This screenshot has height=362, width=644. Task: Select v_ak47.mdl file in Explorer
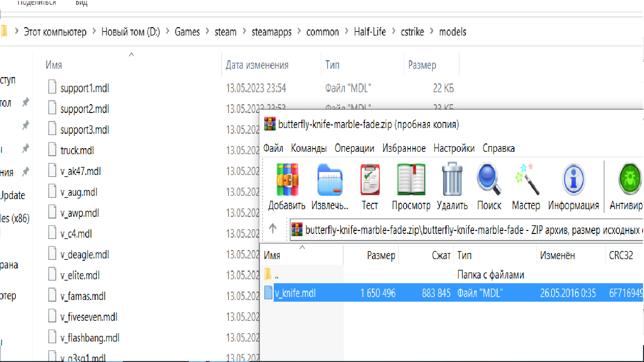pos(80,171)
